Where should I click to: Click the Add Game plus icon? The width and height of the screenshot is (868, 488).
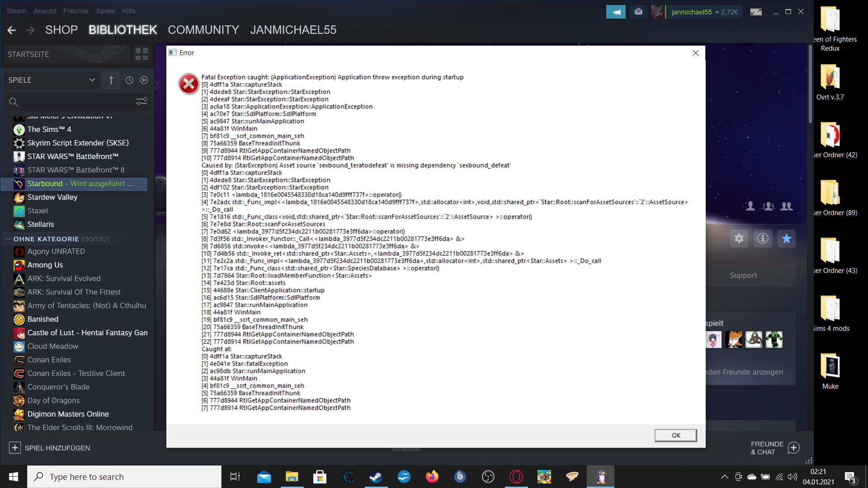pyautogui.click(x=15, y=448)
